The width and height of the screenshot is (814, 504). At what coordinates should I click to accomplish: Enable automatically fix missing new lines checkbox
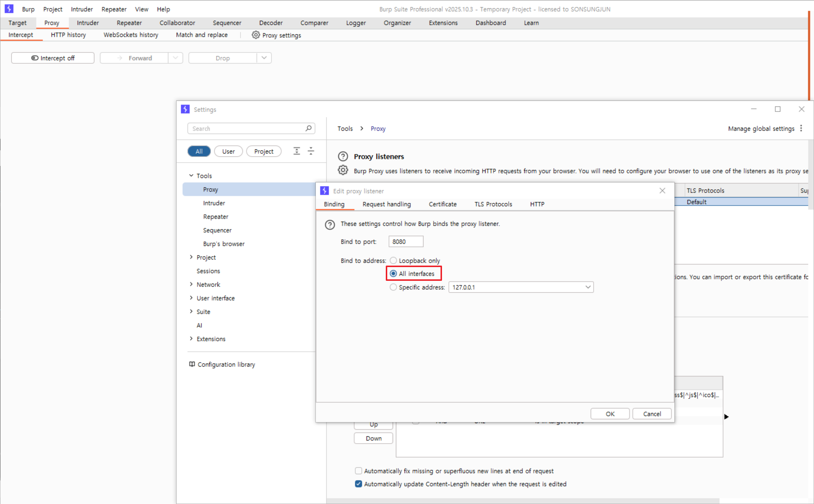pyautogui.click(x=358, y=471)
